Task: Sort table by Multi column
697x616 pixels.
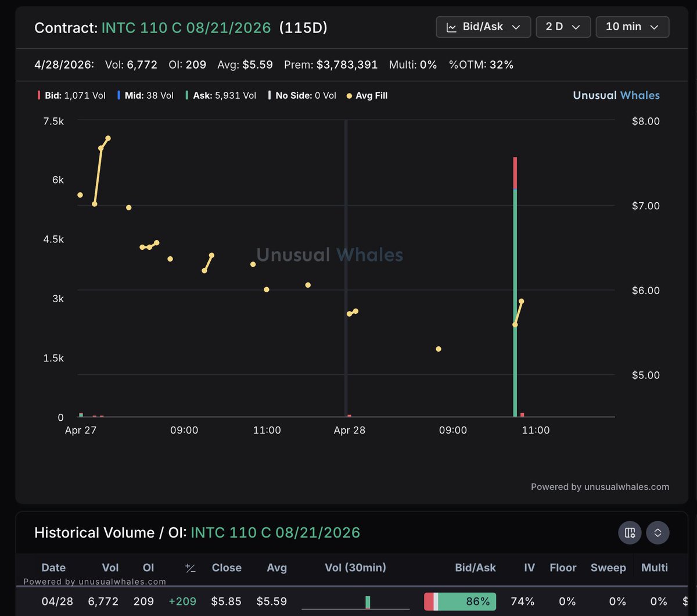Action: click(655, 568)
